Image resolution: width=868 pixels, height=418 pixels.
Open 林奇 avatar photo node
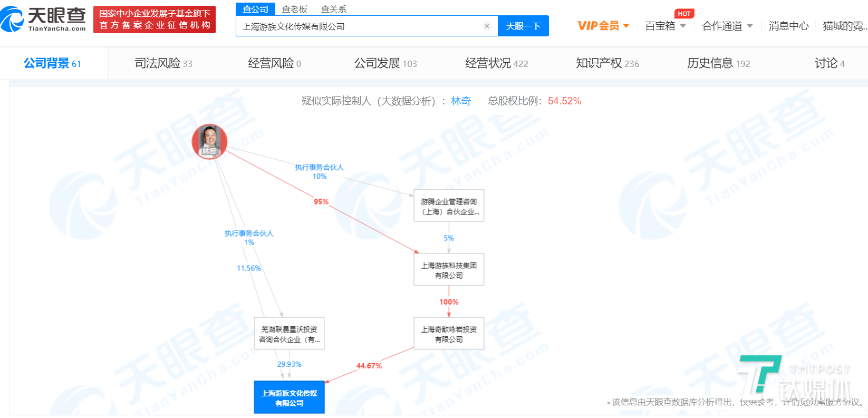click(x=209, y=142)
